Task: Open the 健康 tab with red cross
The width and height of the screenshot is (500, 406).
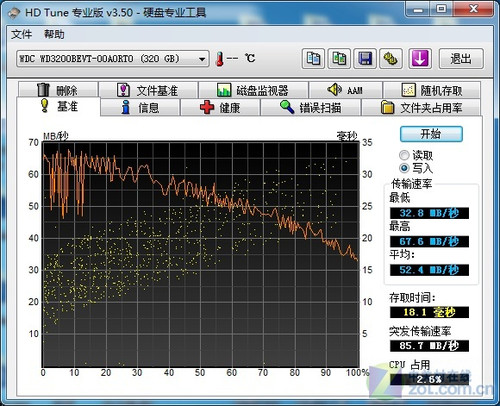Action: (220, 107)
